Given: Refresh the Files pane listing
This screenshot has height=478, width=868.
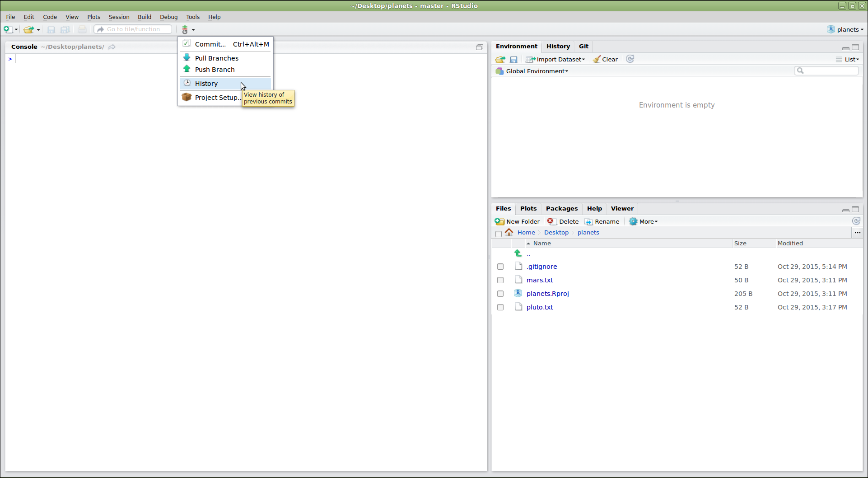Looking at the screenshot, I should pyautogui.click(x=856, y=221).
